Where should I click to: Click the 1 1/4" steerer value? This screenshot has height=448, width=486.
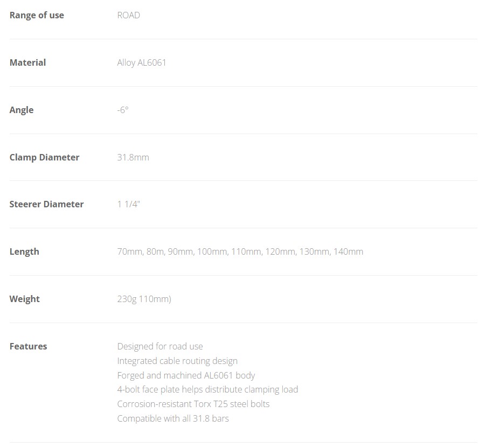pyautogui.click(x=128, y=204)
